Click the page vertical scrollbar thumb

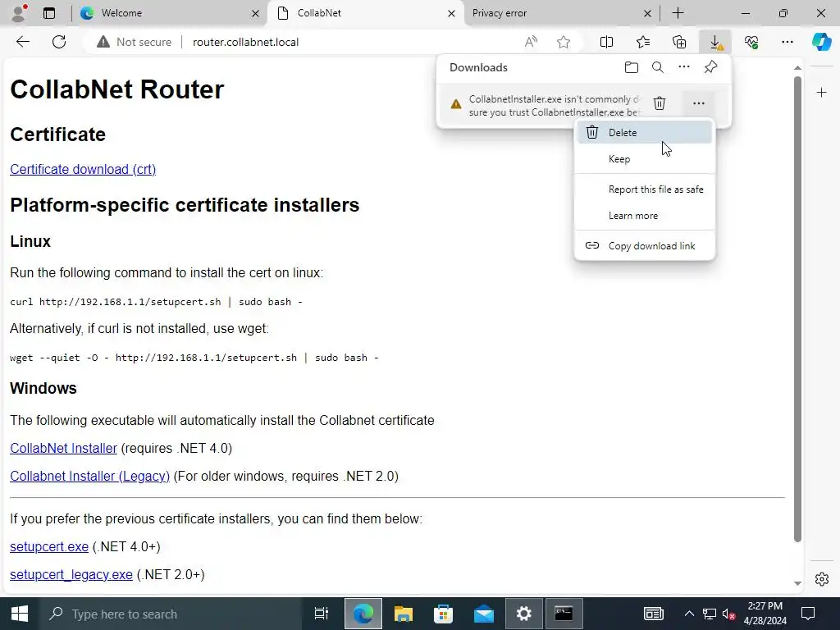(797, 309)
